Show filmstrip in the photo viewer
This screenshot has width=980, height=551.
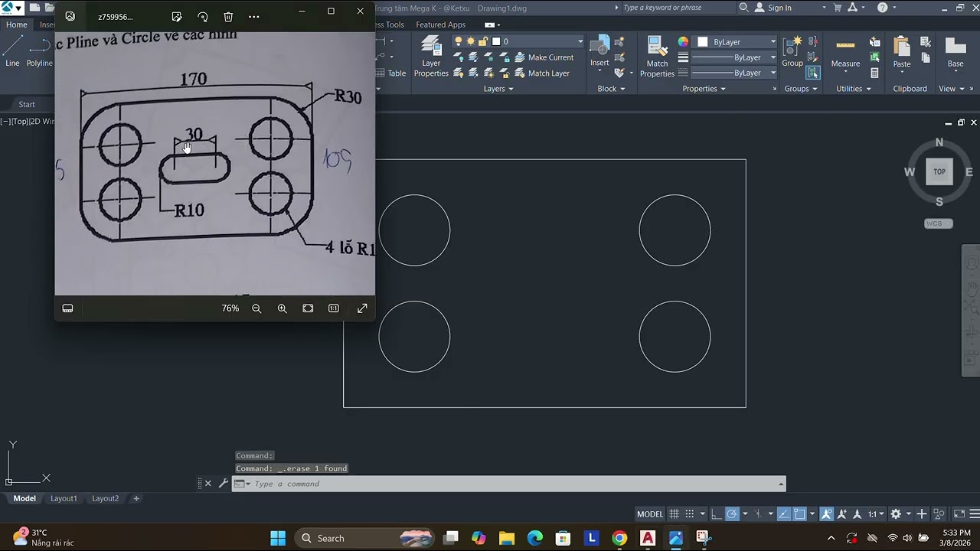tap(67, 308)
